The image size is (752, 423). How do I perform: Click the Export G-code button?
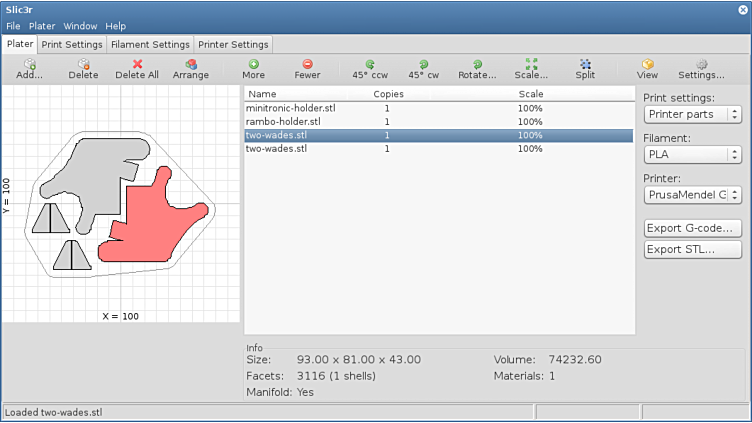[x=693, y=228]
